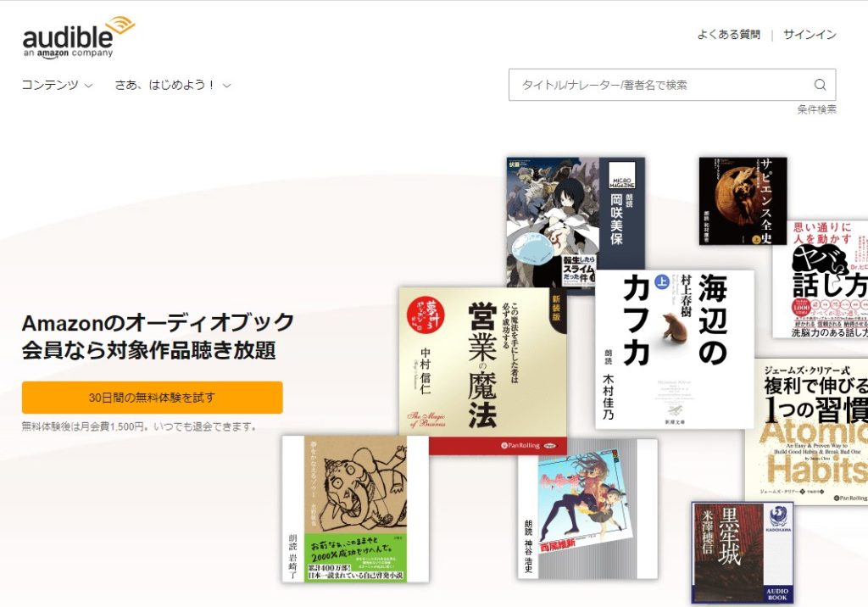Screen dimensions: 868x607
Task: Open the 黒牢城 audiobook cover
Action: (742, 551)
